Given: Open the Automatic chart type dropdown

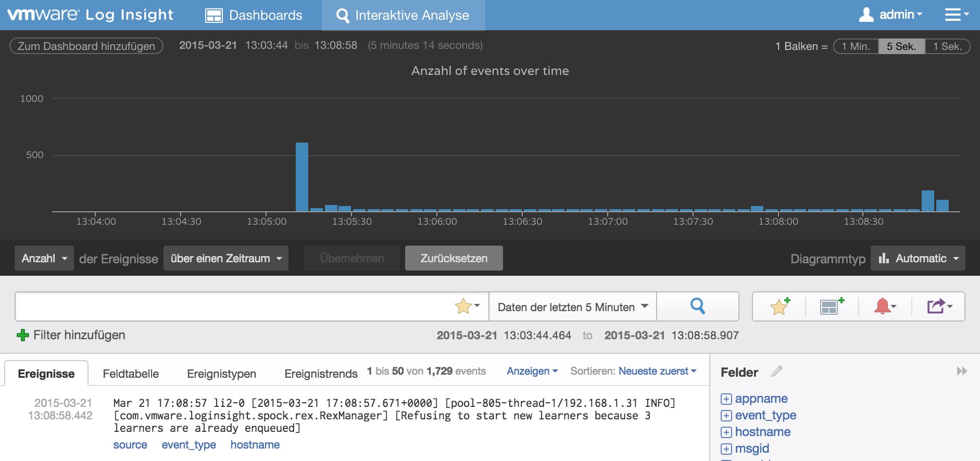Looking at the screenshot, I should [918, 259].
